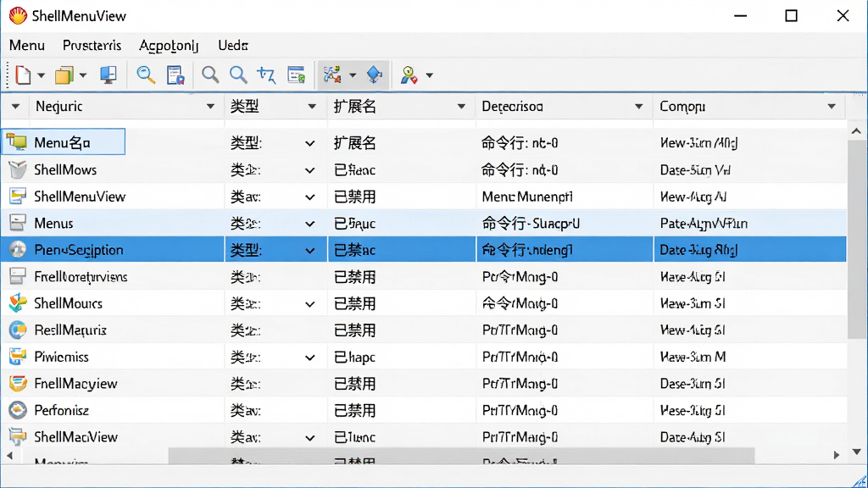This screenshot has height=488, width=868.
Task: Select the Fnelllonetprvisns row name
Action: click(x=81, y=277)
